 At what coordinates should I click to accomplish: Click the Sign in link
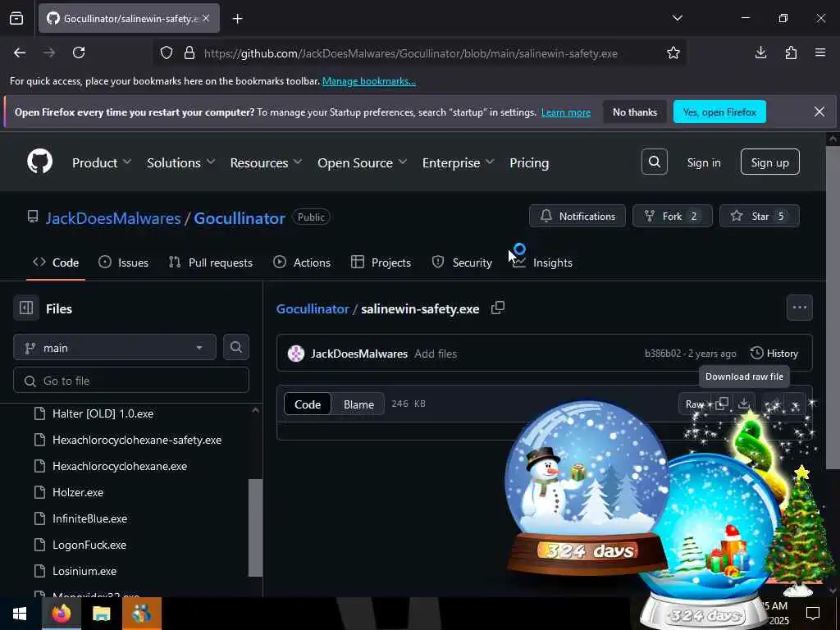click(704, 163)
